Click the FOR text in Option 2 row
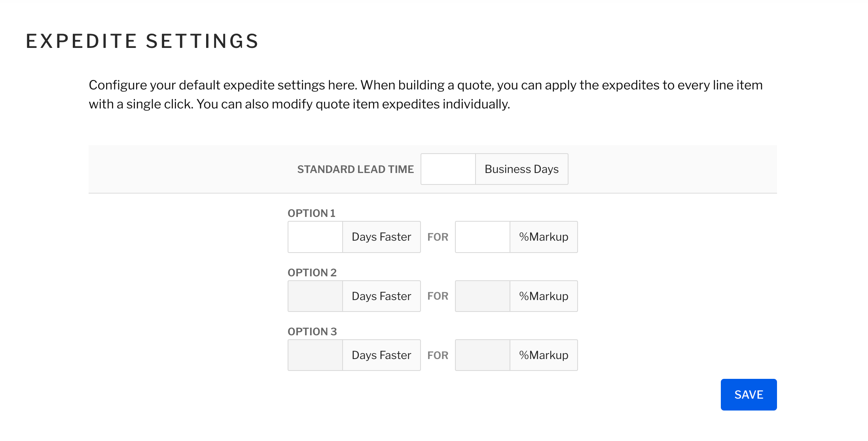This screenshot has height=441, width=868. (x=438, y=296)
